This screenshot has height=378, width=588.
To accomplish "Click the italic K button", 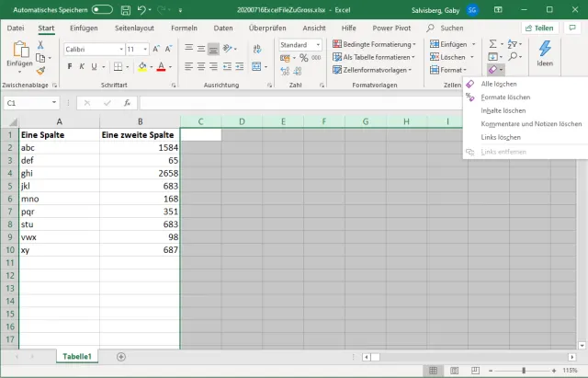I will pyautogui.click(x=82, y=66).
